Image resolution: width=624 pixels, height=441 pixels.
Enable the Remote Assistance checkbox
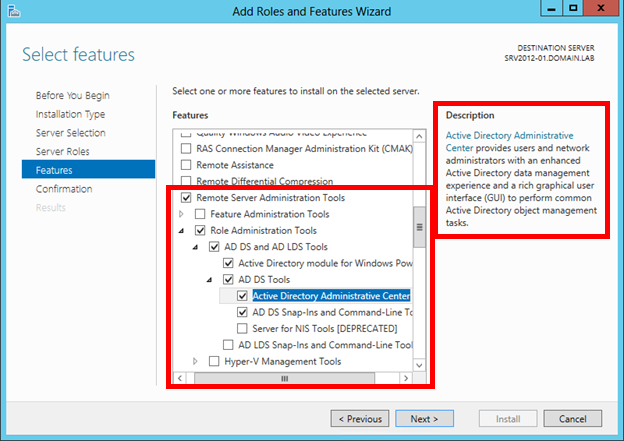click(186, 165)
